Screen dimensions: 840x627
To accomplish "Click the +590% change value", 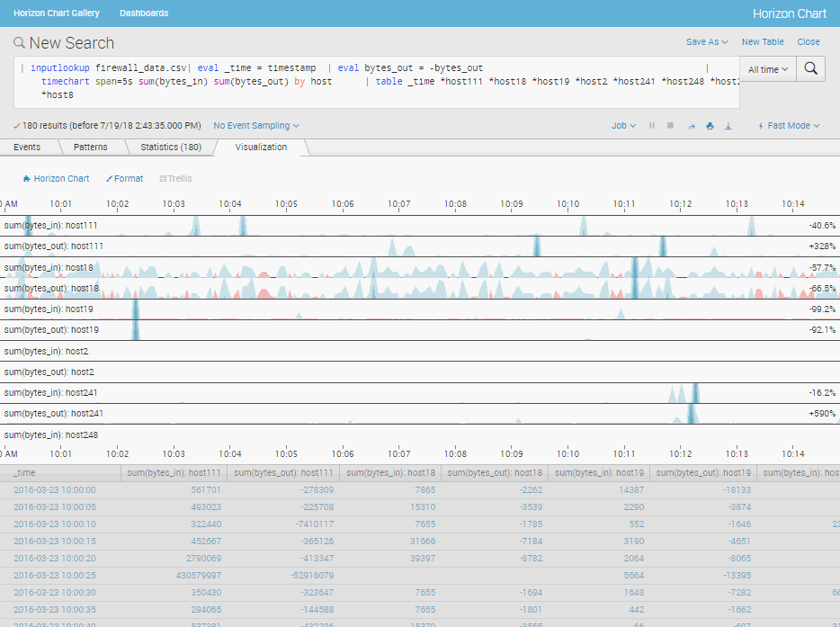I will coord(822,414).
